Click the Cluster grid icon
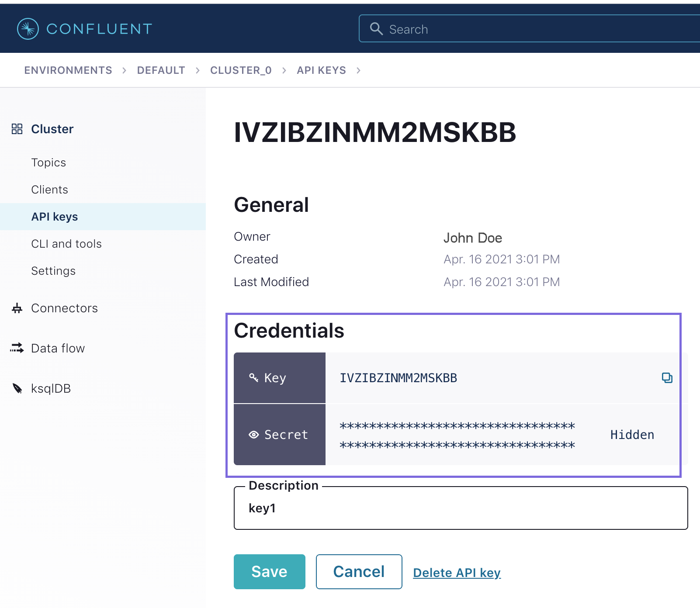The height and width of the screenshot is (608, 700). [17, 129]
